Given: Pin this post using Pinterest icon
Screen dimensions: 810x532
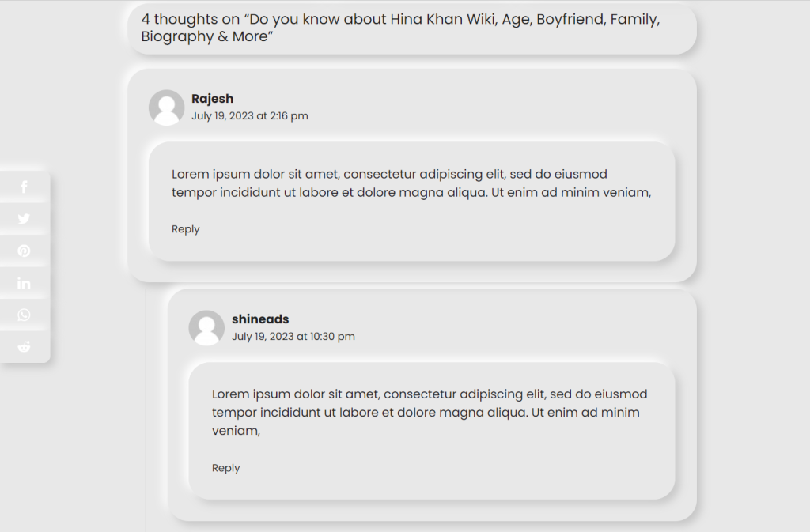Looking at the screenshot, I should pyautogui.click(x=24, y=251).
